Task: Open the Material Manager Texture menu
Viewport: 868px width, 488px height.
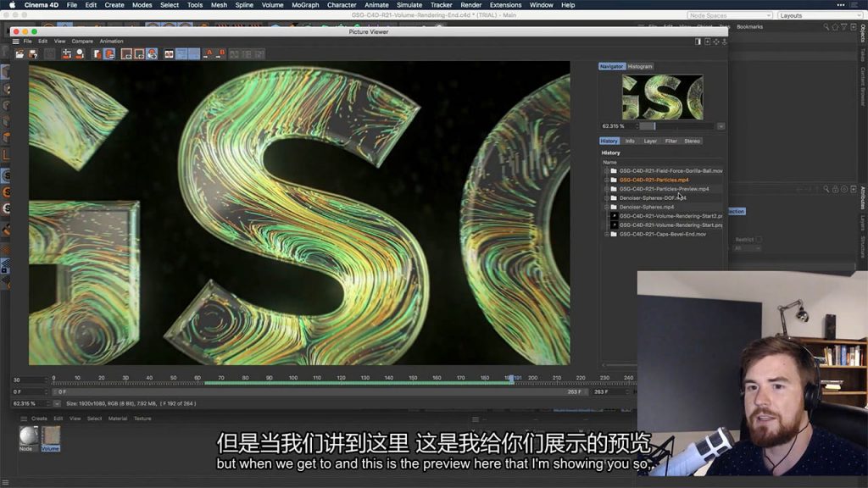Action: [x=142, y=419]
